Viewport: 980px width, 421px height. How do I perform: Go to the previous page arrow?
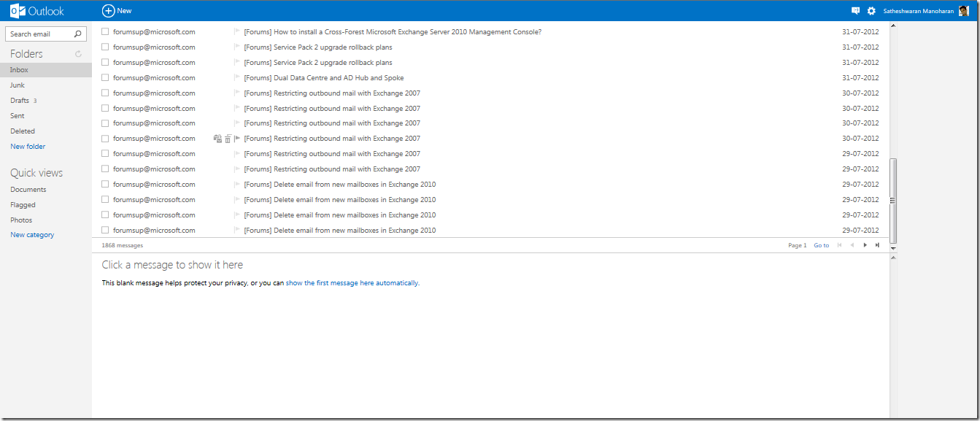pyautogui.click(x=852, y=245)
